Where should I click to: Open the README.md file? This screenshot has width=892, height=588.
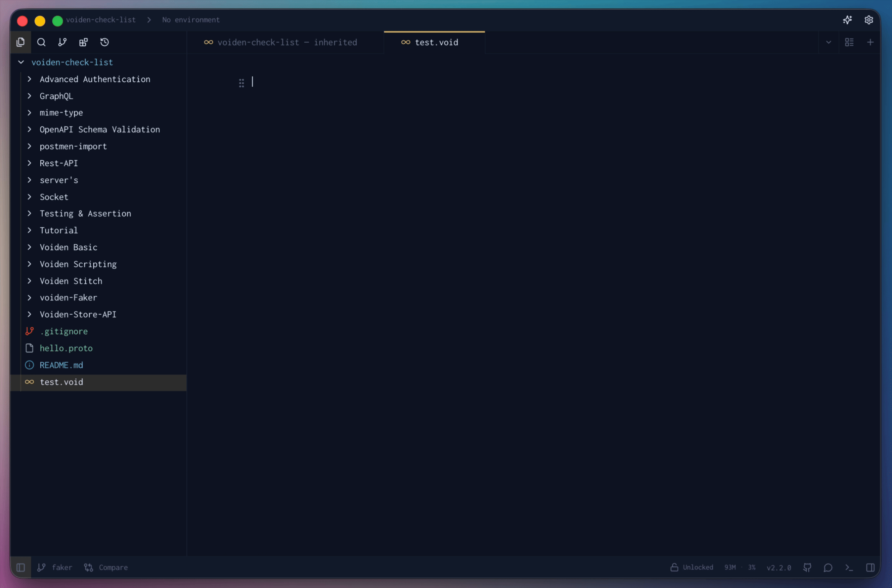99,365
